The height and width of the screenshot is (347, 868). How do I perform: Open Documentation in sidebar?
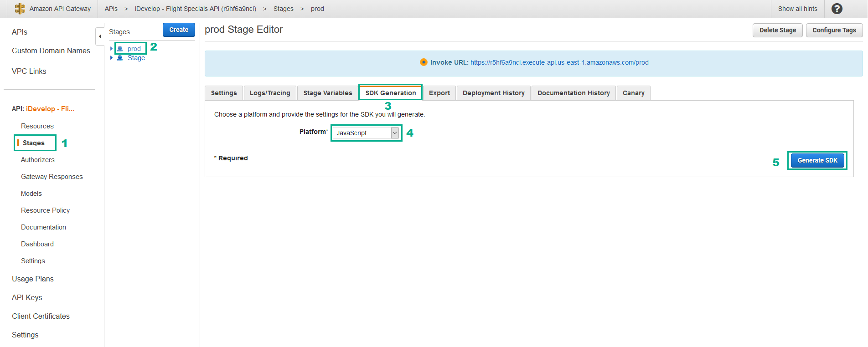coord(44,227)
